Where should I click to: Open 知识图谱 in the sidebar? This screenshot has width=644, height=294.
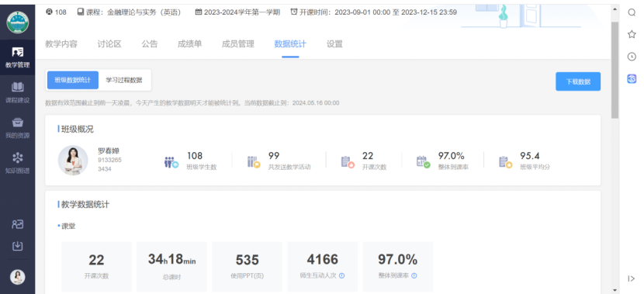[x=17, y=164]
